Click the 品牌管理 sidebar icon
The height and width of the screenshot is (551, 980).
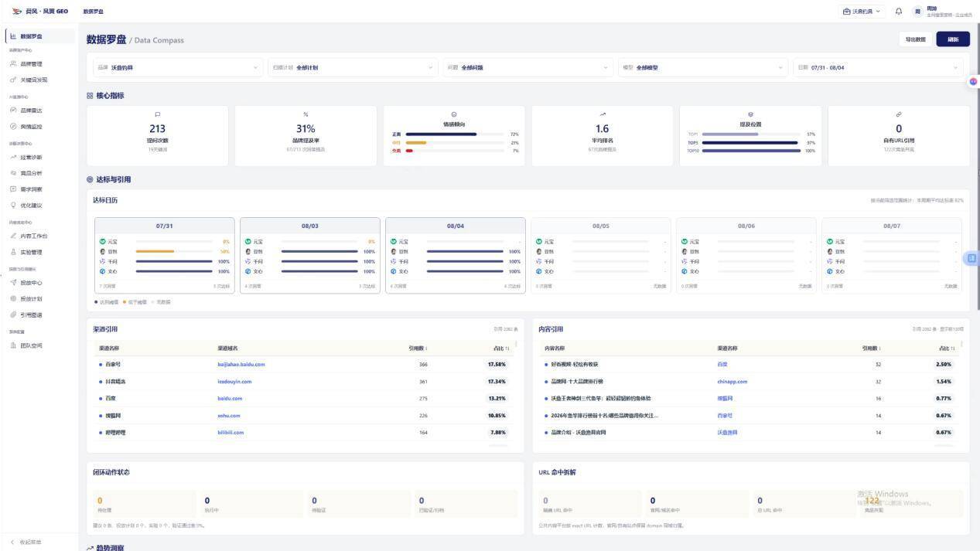coord(13,64)
